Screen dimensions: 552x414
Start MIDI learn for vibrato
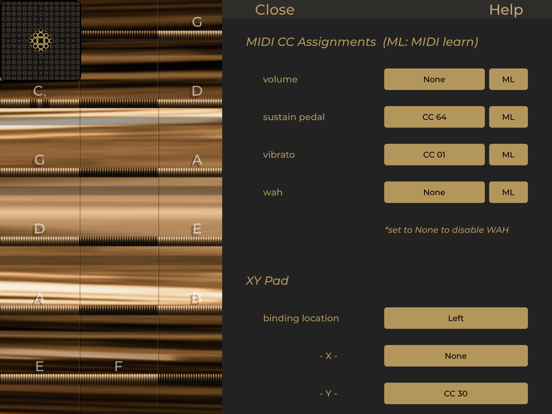(508, 155)
